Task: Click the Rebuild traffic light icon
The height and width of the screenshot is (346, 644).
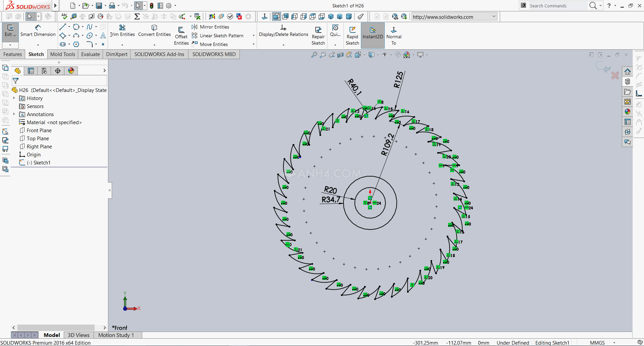Action: pos(152,6)
